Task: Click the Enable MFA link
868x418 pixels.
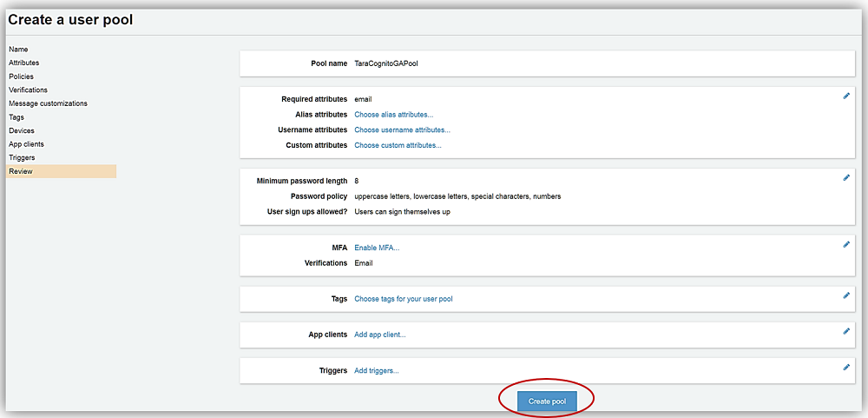Action: [x=377, y=248]
